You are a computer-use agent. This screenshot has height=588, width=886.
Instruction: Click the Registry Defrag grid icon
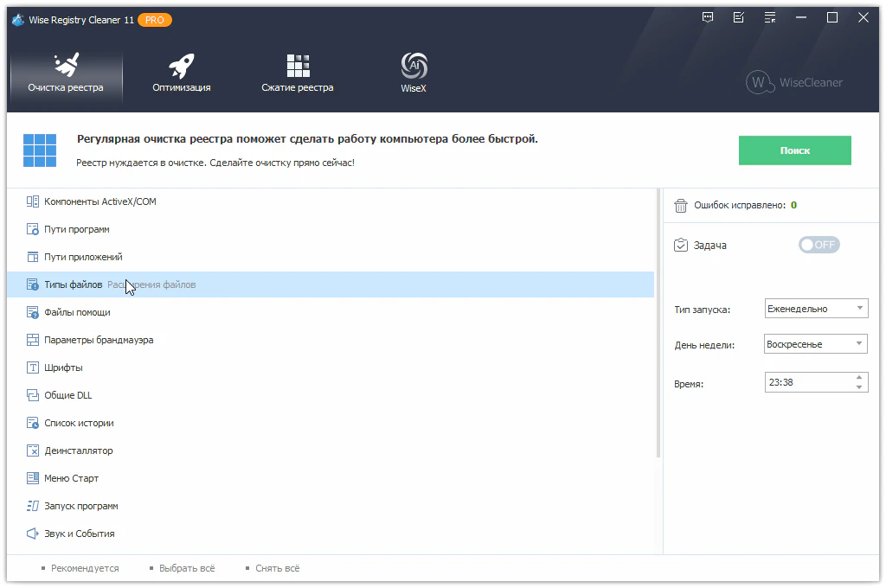298,66
